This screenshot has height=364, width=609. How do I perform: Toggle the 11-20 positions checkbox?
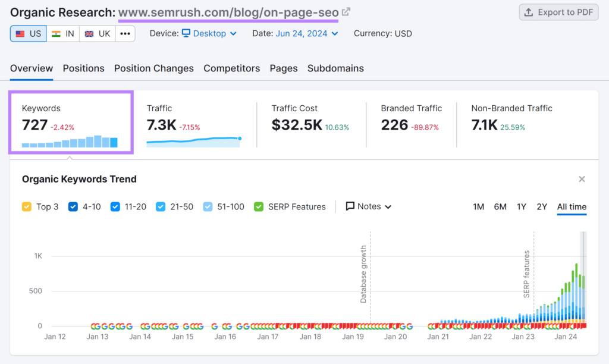(115, 206)
